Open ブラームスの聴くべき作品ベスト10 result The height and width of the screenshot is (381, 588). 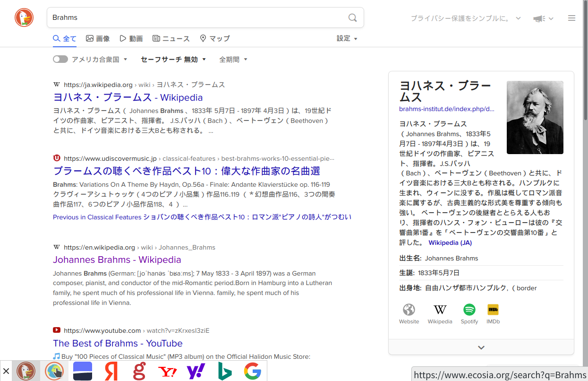[x=187, y=171]
